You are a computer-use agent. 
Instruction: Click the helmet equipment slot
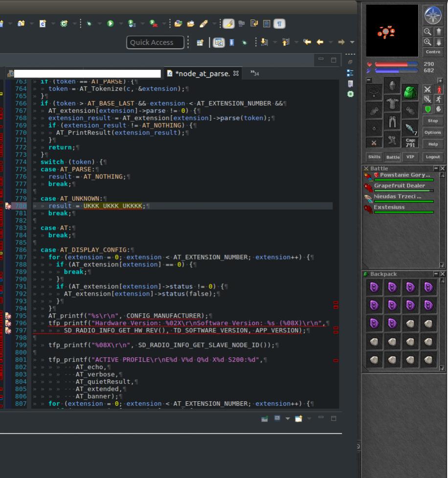pos(392,86)
